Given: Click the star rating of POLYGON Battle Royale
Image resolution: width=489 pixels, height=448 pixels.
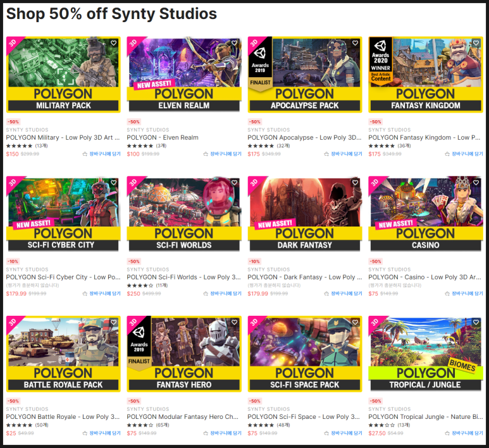Looking at the screenshot, I should point(19,425).
